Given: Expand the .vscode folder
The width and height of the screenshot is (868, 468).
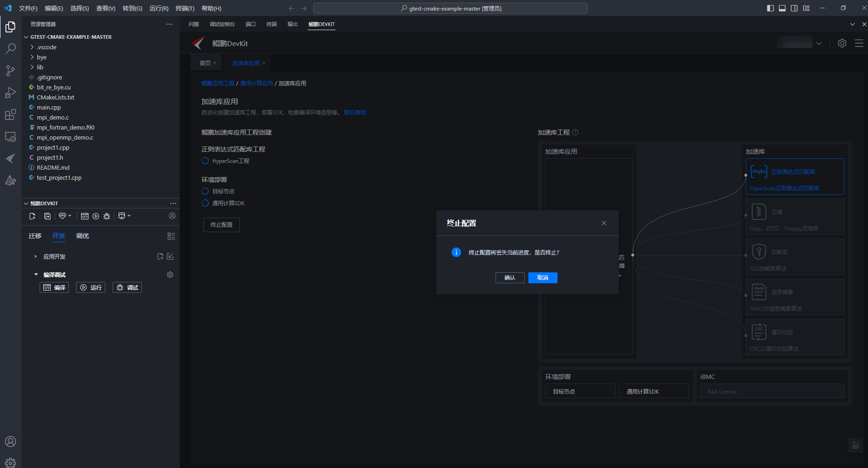Looking at the screenshot, I should coord(32,47).
